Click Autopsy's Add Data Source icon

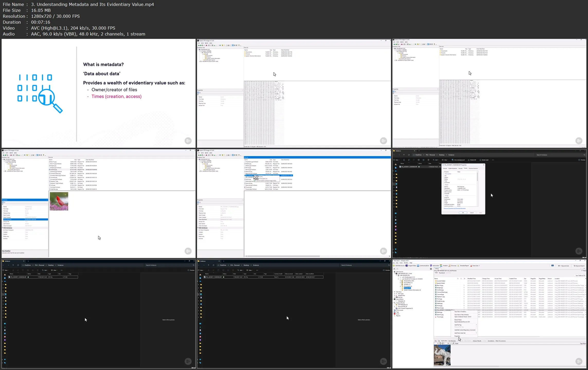pyautogui.click(x=394, y=266)
